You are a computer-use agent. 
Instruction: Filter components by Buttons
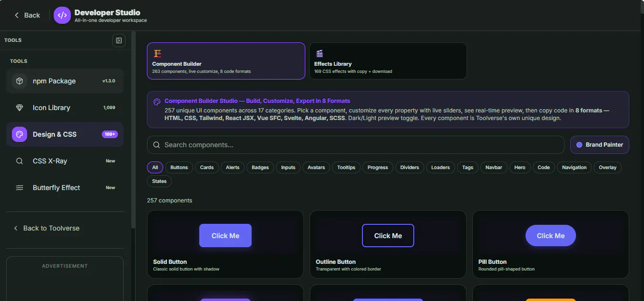click(179, 168)
